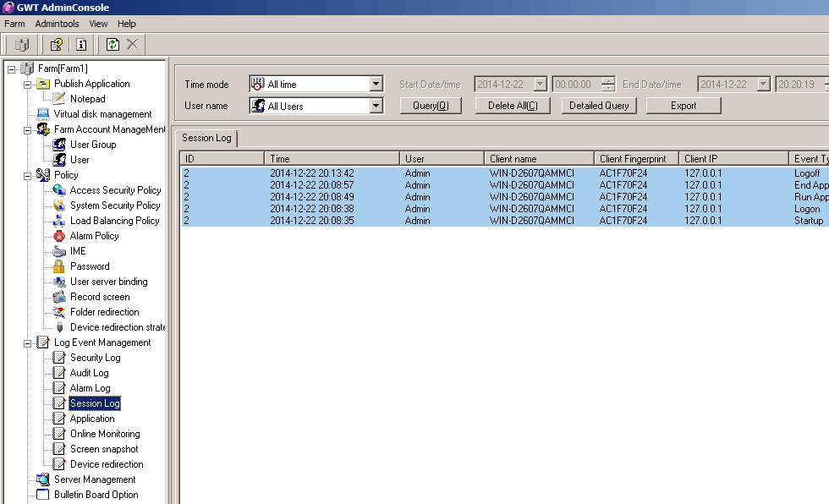Open the Time mode dropdown
This screenshot has height=504, width=829.
(376, 85)
